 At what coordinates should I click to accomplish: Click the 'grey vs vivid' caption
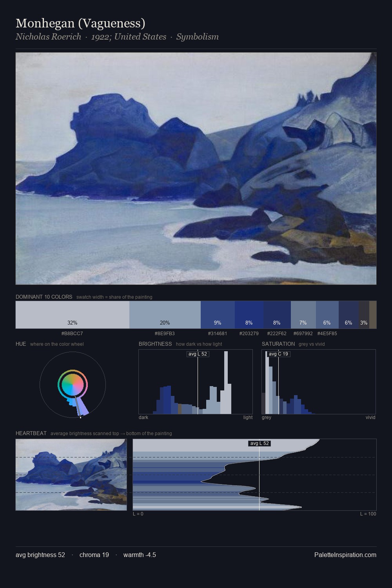tap(312, 344)
